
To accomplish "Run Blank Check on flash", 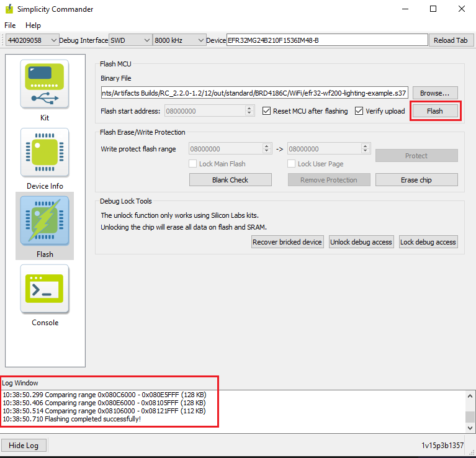I will 230,180.
